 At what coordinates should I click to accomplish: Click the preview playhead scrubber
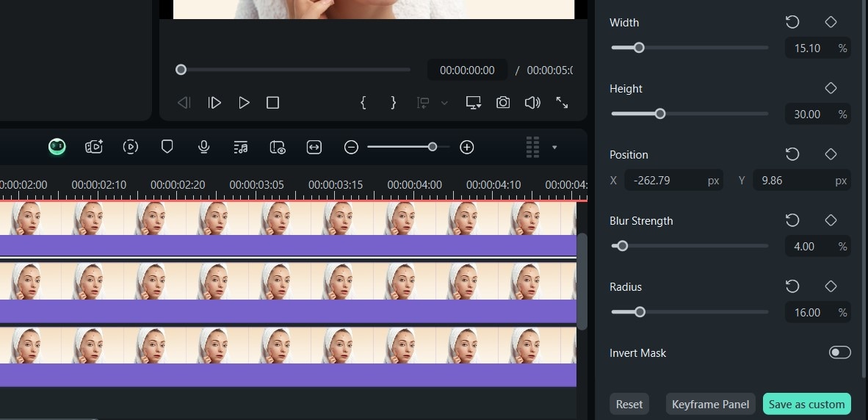click(181, 70)
